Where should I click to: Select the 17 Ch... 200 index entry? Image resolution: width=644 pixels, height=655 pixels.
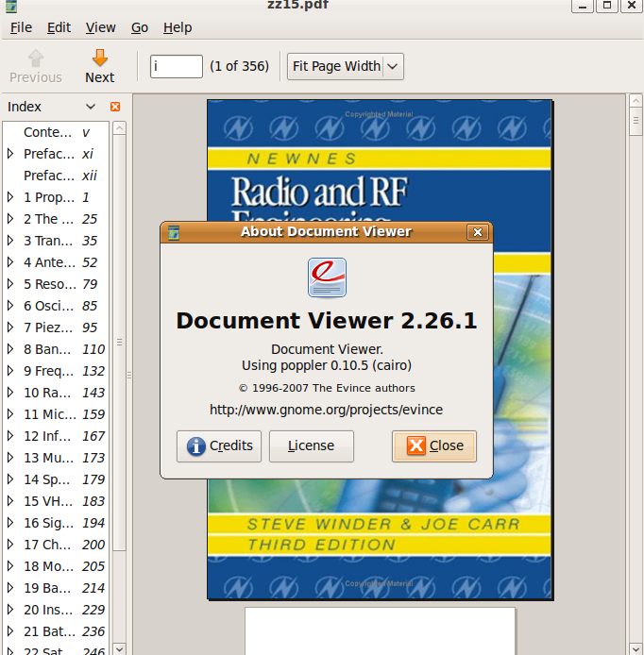coord(57,545)
